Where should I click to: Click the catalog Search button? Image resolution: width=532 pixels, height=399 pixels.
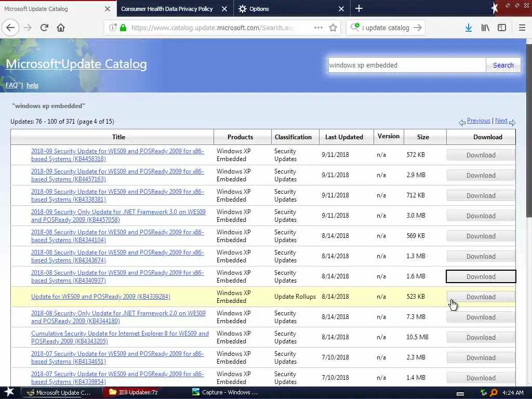[x=503, y=65]
